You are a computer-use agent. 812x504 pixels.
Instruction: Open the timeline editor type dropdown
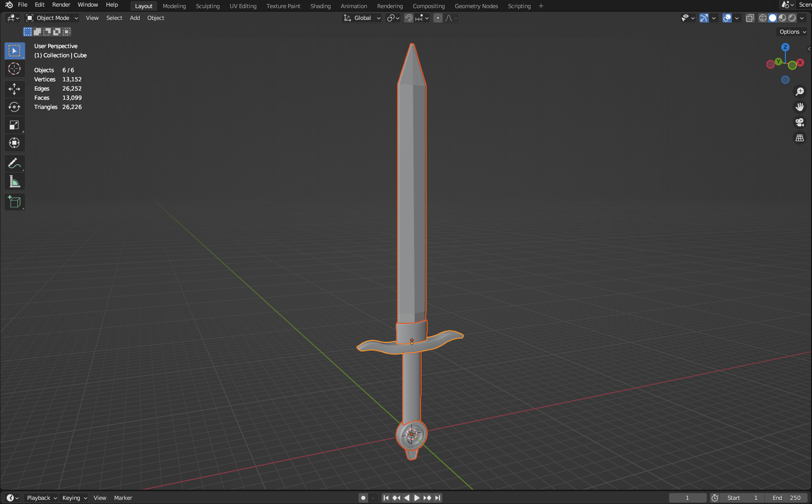point(13,498)
